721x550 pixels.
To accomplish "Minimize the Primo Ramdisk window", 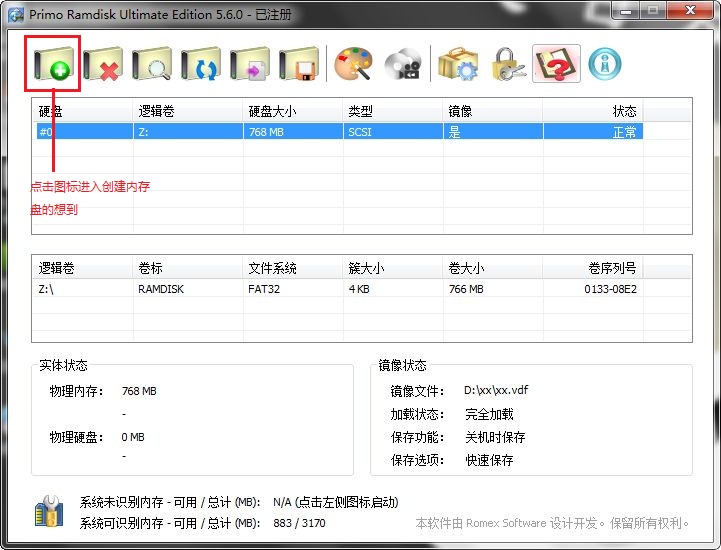I will click(625, 10).
